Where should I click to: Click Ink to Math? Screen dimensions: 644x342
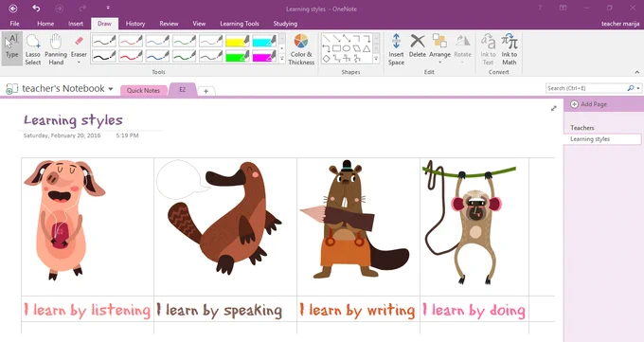(510, 49)
